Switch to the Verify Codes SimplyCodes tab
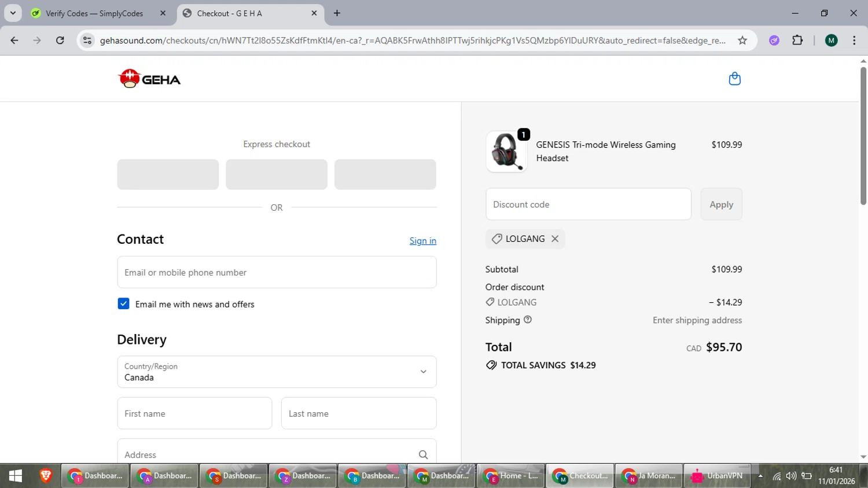868x488 pixels. coord(95,13)
